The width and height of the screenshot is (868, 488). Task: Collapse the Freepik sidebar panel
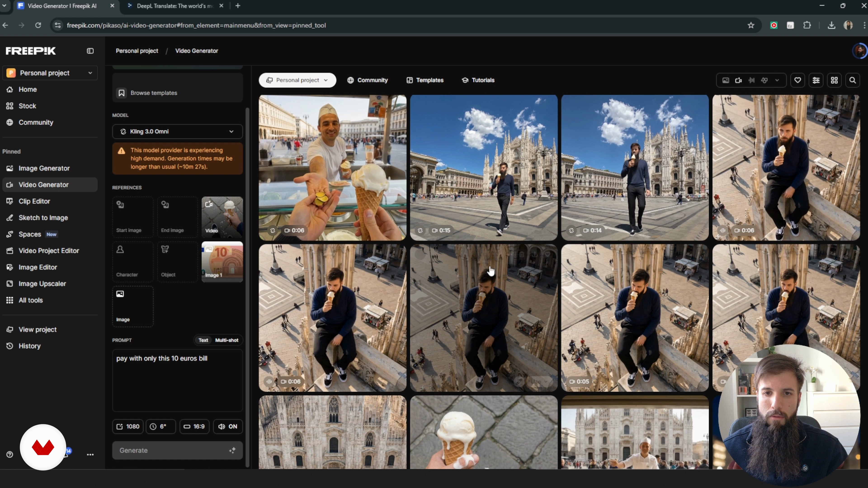pyautogui.click(x=90, y=51)
